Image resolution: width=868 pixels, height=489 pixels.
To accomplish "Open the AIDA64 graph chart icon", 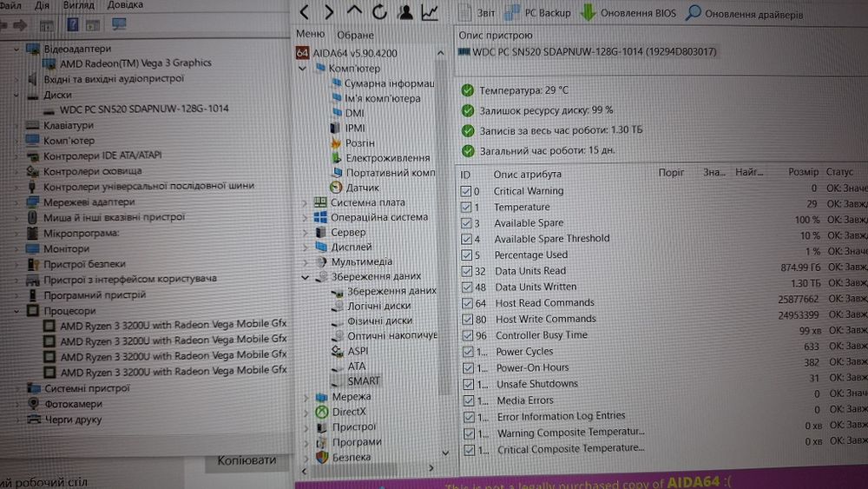I will click(431, 11).
